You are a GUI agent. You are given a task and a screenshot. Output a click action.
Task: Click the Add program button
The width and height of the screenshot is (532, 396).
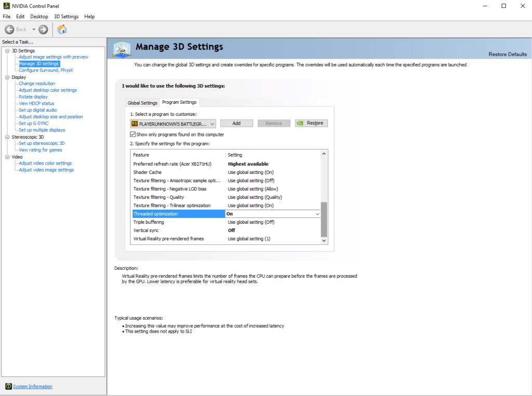click(236, 124)
